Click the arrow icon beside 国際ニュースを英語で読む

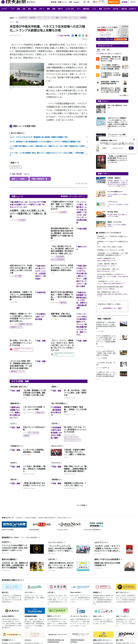click(x=11, y=126)
